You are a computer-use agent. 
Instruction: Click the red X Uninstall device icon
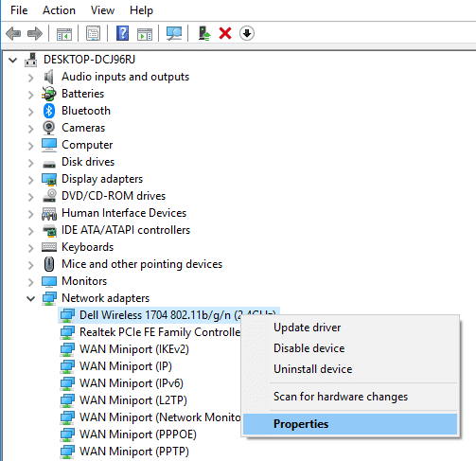pyautogui.click(x=225, y=33)
